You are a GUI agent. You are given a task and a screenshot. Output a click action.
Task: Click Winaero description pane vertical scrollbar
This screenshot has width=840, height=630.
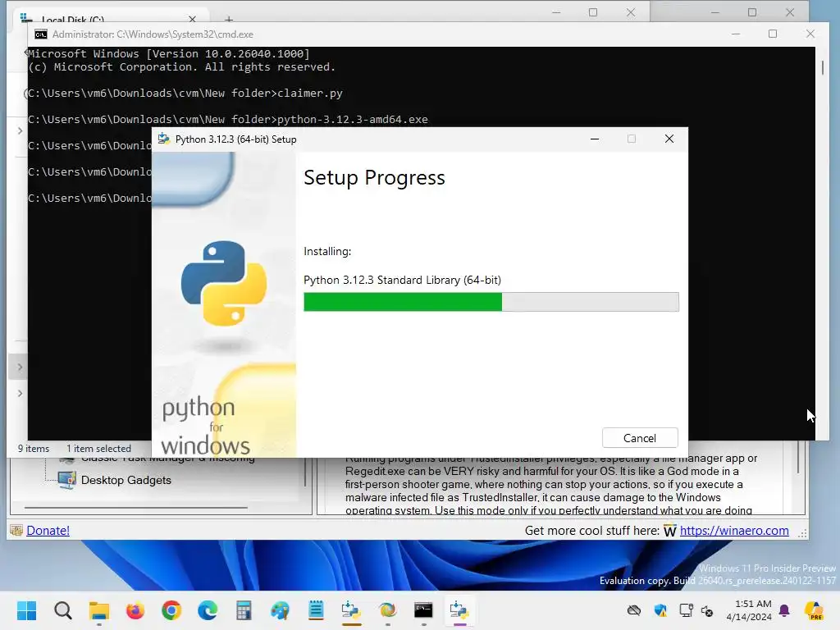797,458
